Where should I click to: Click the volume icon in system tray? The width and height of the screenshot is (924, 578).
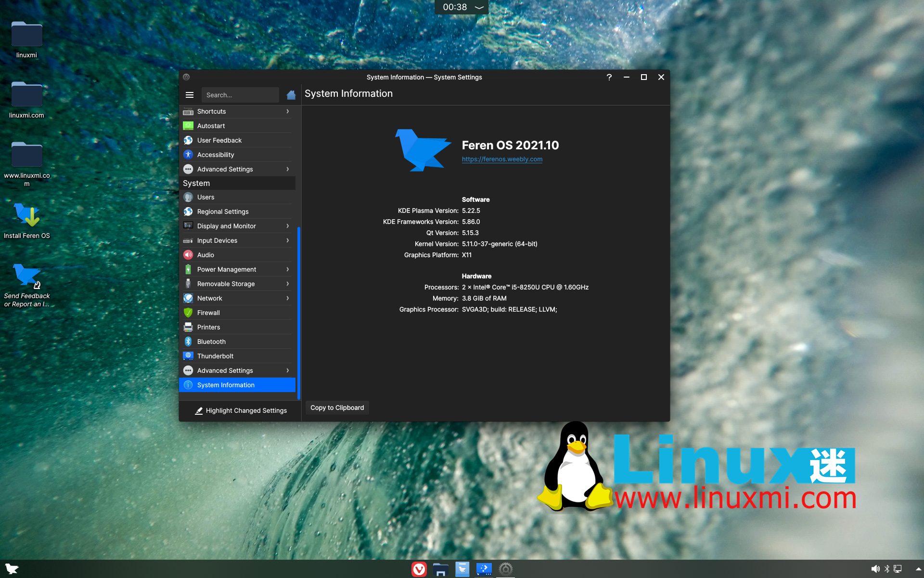pyautogui.click(x=875, y=569)
